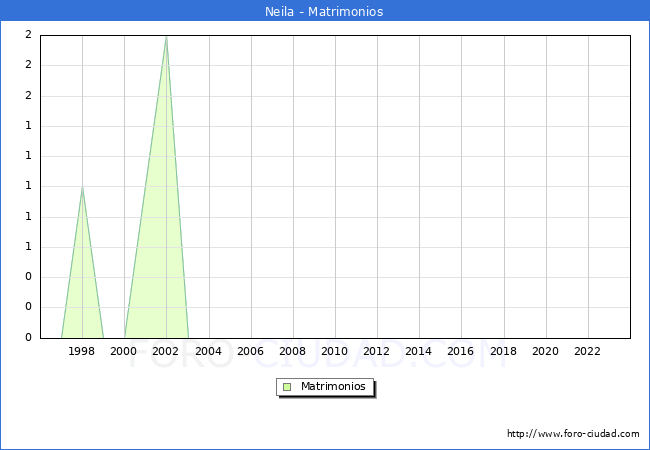Click the Matrimonios legend label
Image resolution: width=650 pixels, height=450 pixels.
[x=333, y=386]
